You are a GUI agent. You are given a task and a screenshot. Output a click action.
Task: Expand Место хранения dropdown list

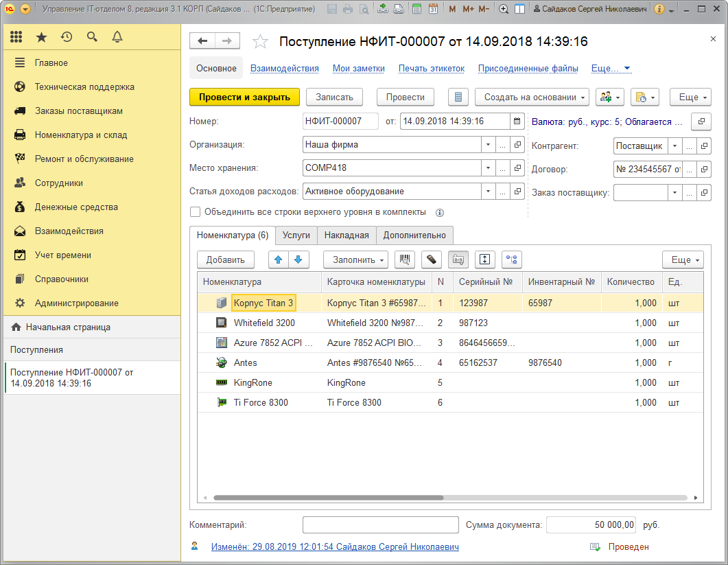point(488,168)
